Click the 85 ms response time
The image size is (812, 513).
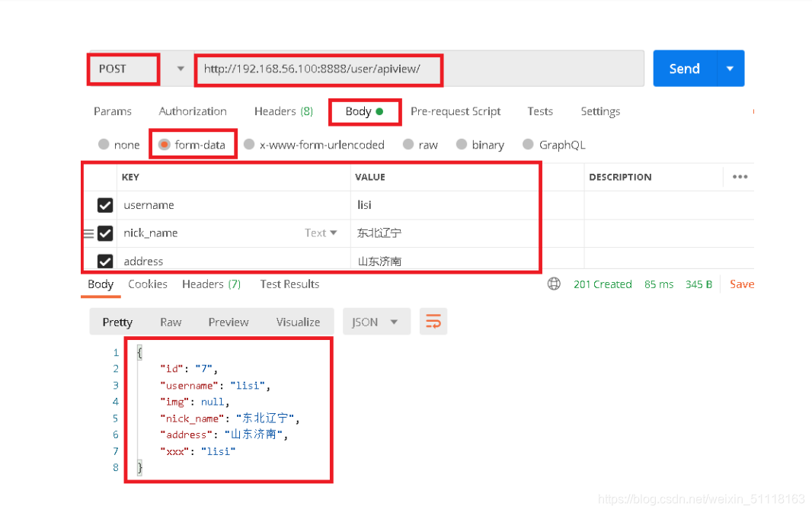click(659, 284)
